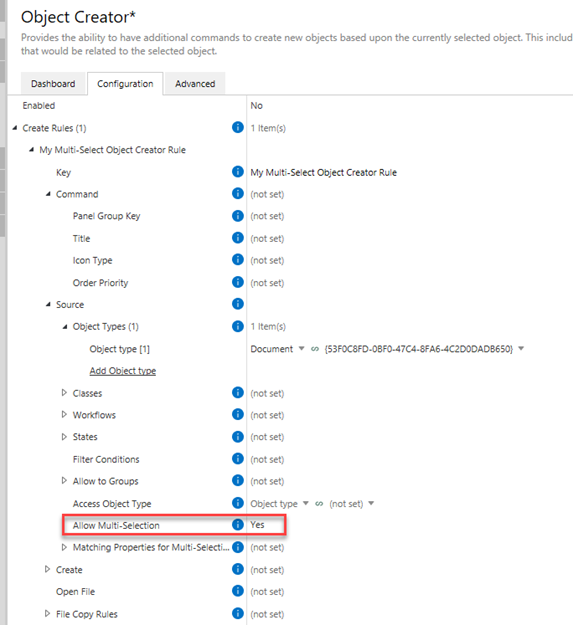Show info icon for States row

pyautogui.click(x=237, y=436)
